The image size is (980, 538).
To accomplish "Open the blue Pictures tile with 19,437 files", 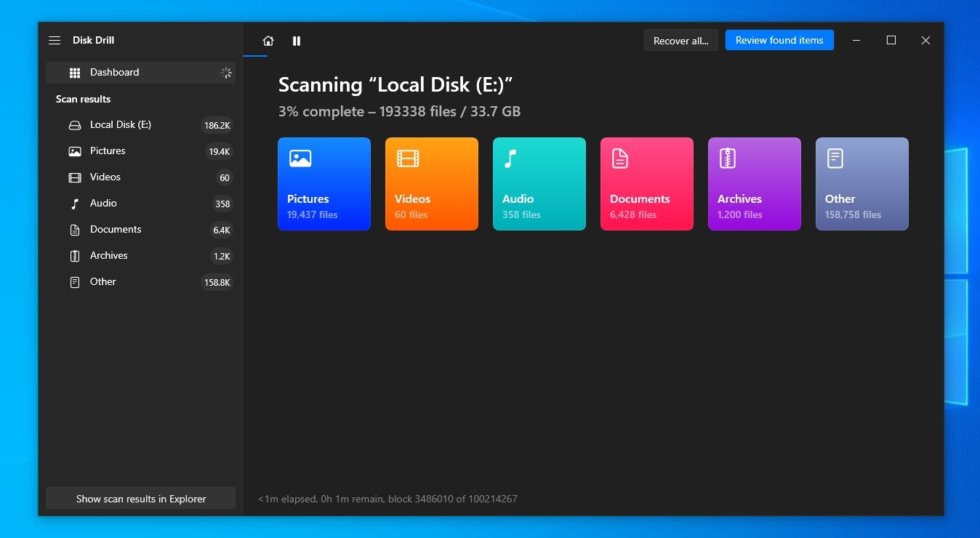I will coord(324,184).
